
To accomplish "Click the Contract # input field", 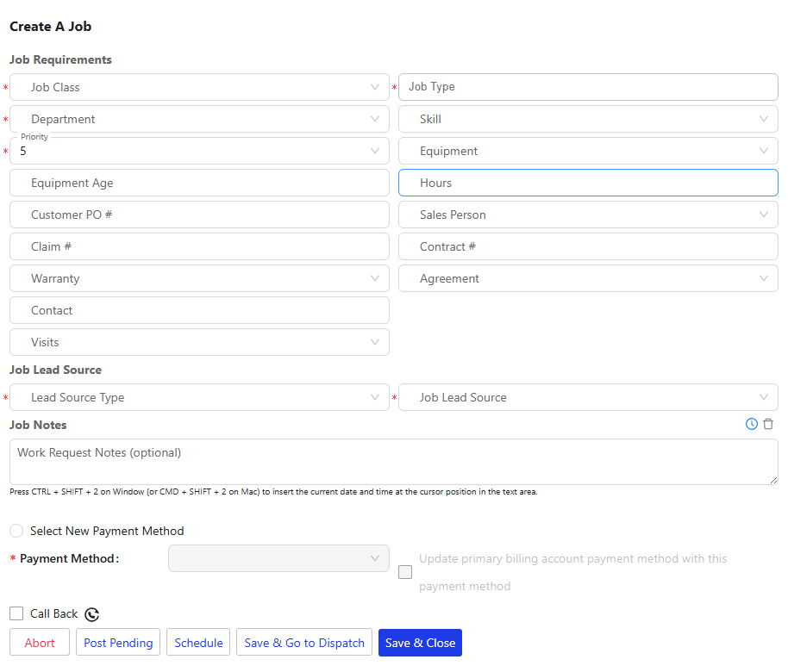I will pos(588,246).
